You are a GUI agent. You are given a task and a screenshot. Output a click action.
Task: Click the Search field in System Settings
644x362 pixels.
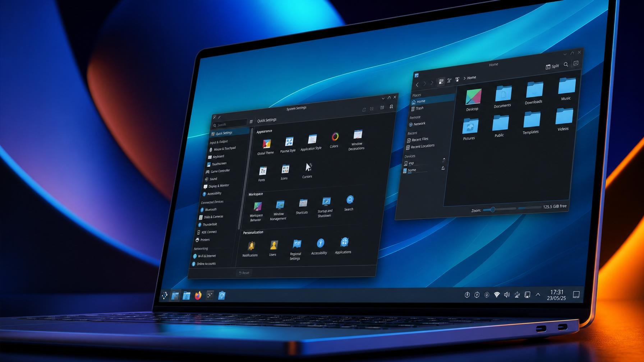tap(230, 125)
